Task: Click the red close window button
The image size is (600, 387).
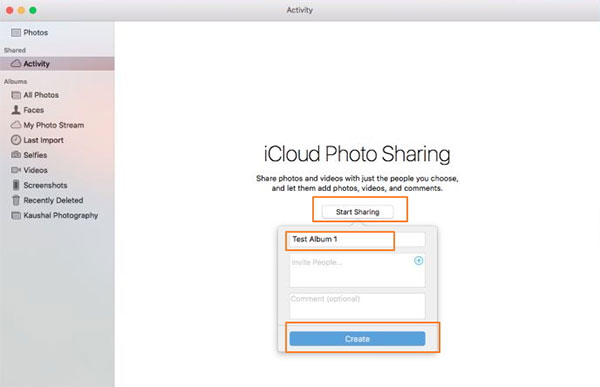Action: click(x=10, y=10)
